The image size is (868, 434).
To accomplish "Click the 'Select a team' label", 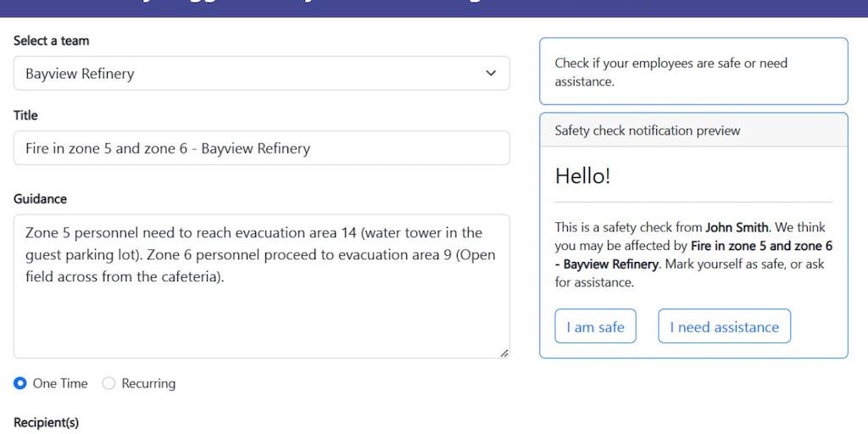I will pos(51,41).
